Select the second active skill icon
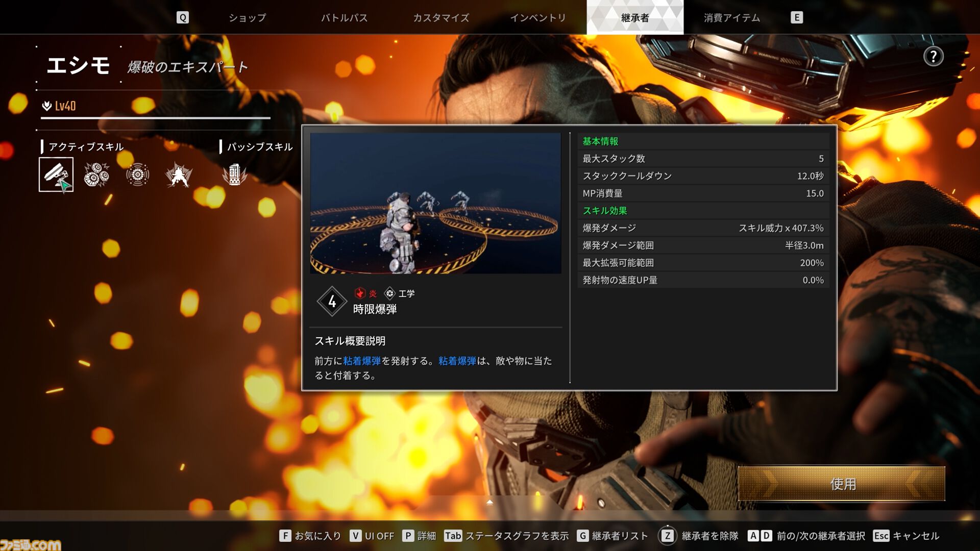Image resolution: width=980 pixels, height=551 pixels. point(96,174)
